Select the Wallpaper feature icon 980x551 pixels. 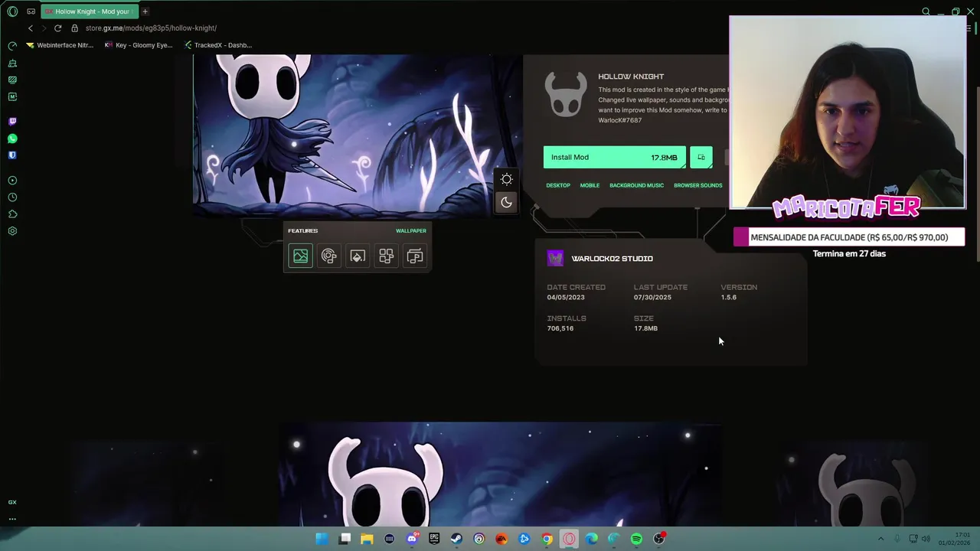(300, 256)
